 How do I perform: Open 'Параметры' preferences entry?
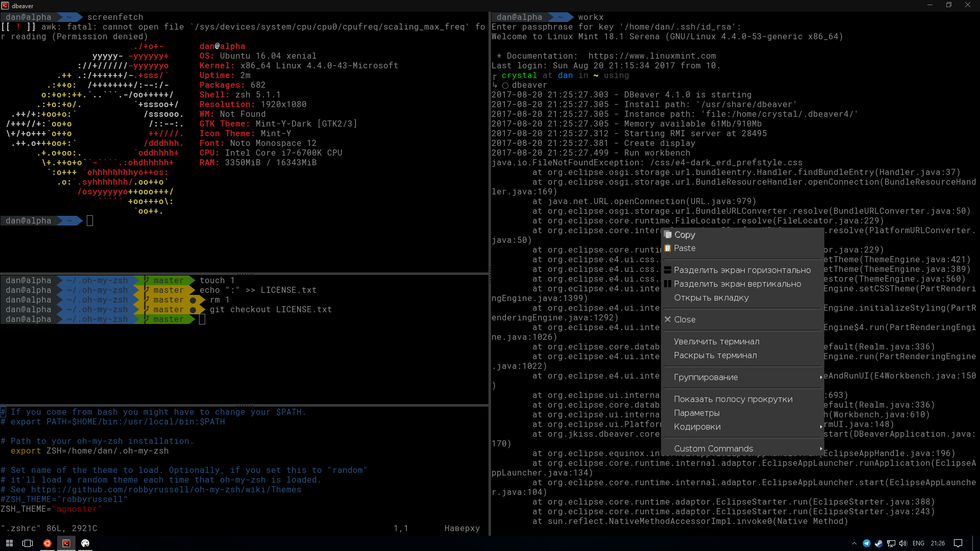click(743, 413)
